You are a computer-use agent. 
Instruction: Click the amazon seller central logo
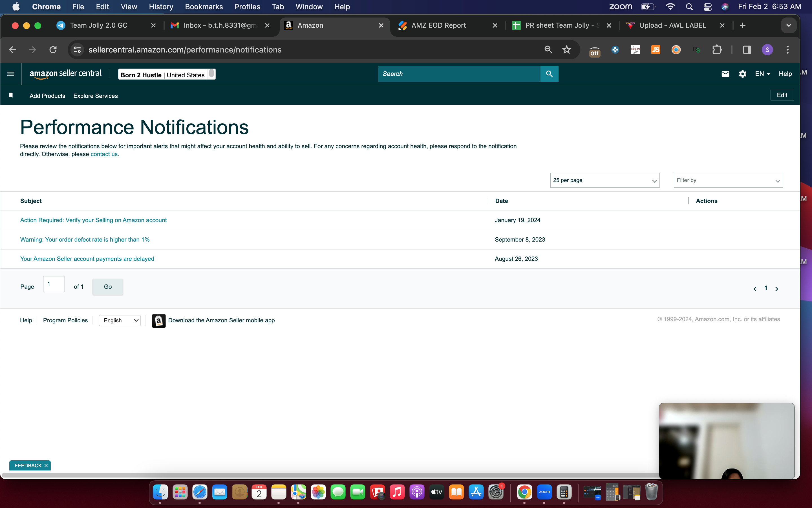click(x=65, y=74)
